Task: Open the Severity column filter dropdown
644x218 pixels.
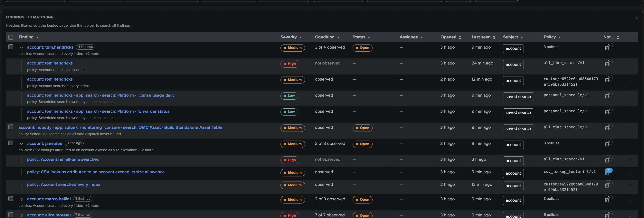Action: click(x=300, y=37)
